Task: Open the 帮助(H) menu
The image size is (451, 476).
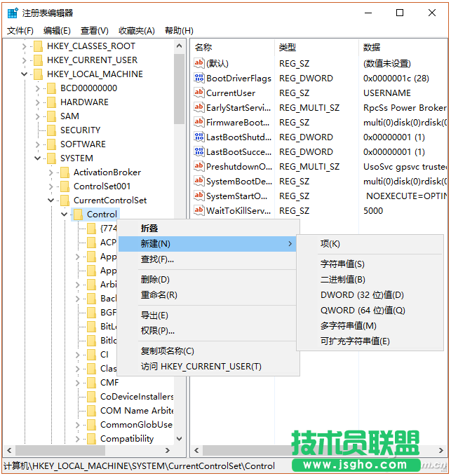Action: tap(179, 31)
